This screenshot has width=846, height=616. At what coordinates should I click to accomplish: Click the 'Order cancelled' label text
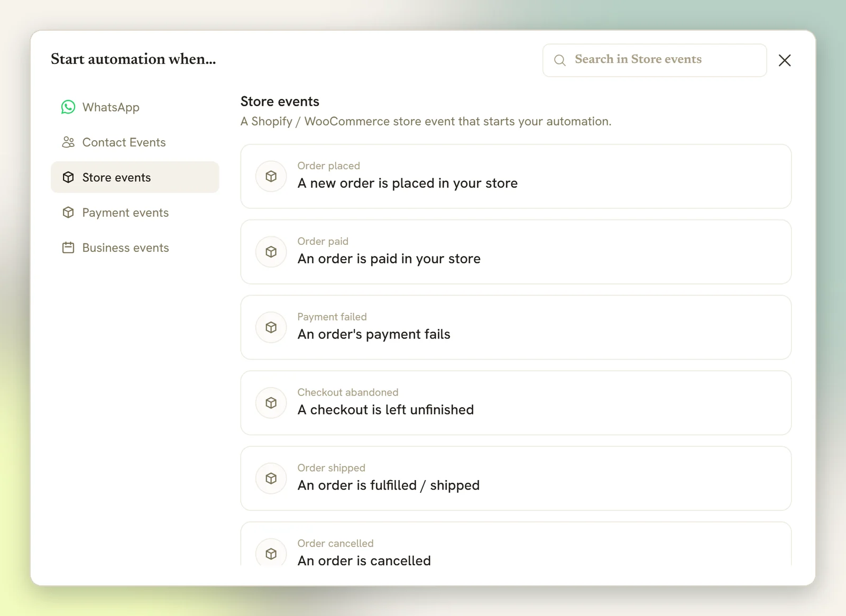tap(335, 544)
